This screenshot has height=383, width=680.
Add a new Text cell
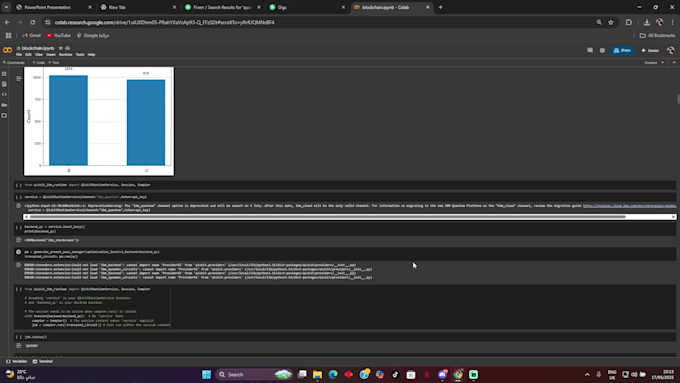coord(54,62)
